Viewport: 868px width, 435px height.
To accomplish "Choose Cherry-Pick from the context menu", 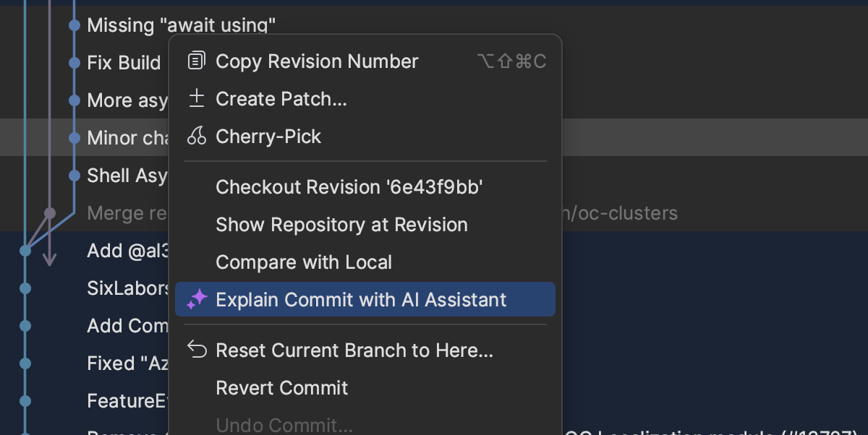I will coord(268,137).
